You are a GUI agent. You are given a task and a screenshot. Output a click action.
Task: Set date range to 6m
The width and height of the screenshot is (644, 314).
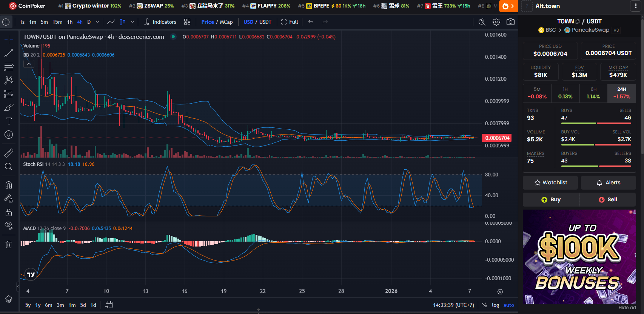(x=49, y=305)
